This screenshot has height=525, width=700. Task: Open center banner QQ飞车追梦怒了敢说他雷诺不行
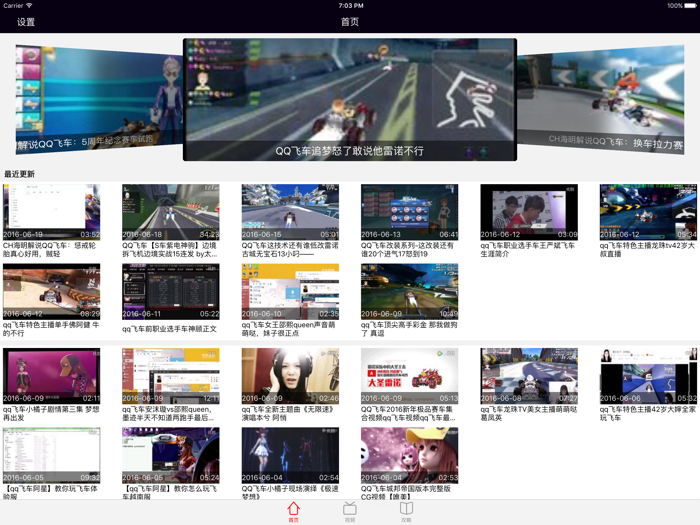point(350,100)
